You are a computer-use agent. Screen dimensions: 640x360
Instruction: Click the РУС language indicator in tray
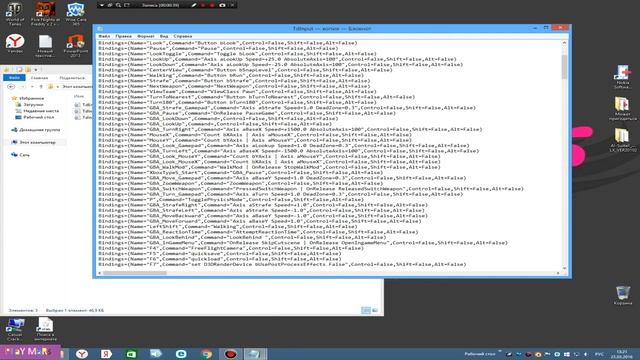point(599,354)
